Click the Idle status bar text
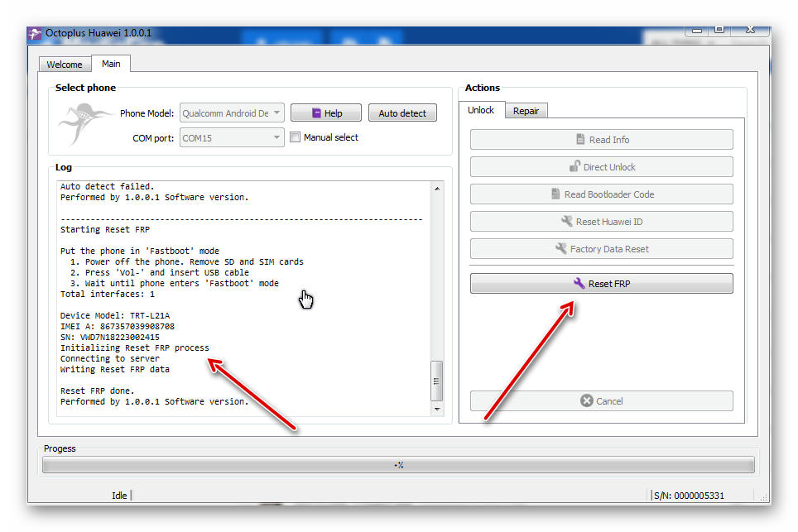The image size is (798, 532). tap(119, 496)
